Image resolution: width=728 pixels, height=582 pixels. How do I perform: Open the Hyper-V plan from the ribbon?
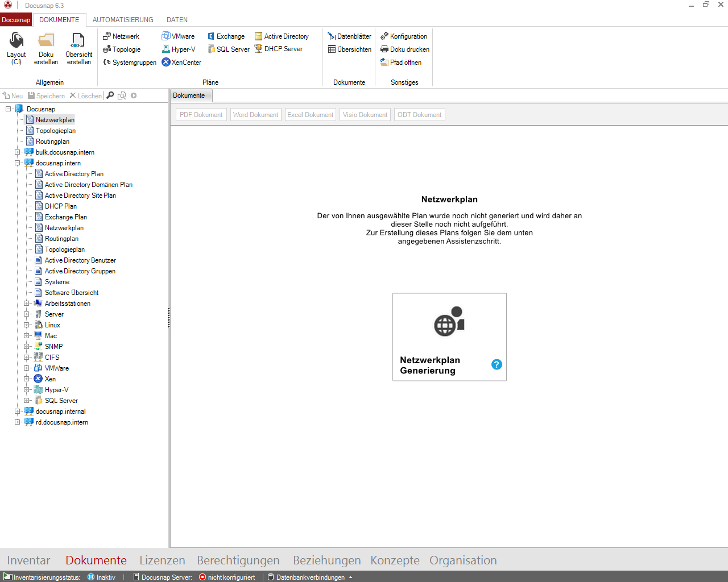coord(179,49)
